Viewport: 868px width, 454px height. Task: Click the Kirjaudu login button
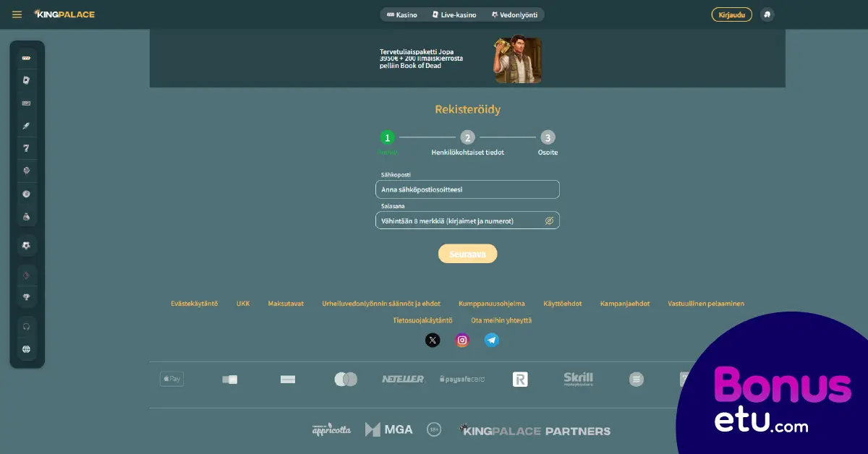(x=731, y=14)
